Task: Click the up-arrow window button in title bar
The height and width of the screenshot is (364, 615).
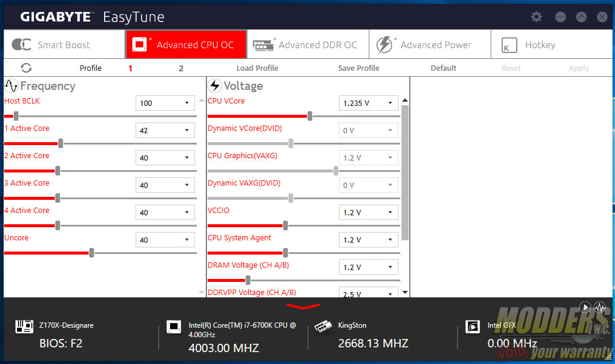Action: pos(581,17)
